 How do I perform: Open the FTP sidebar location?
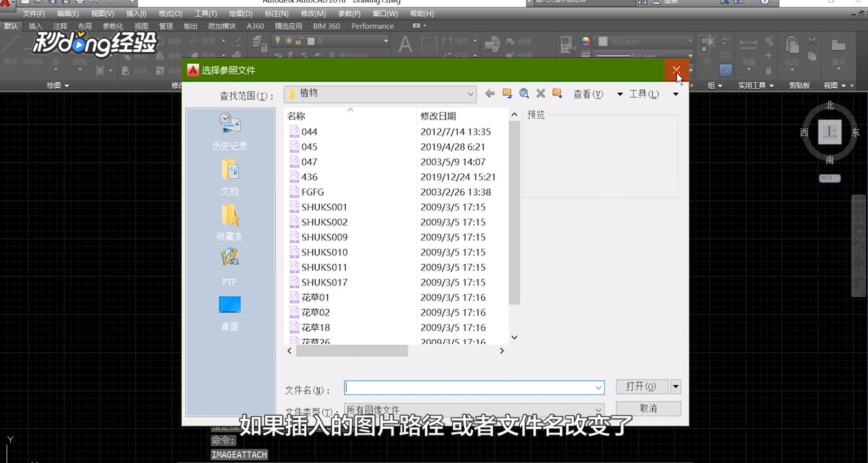point(230,267)
